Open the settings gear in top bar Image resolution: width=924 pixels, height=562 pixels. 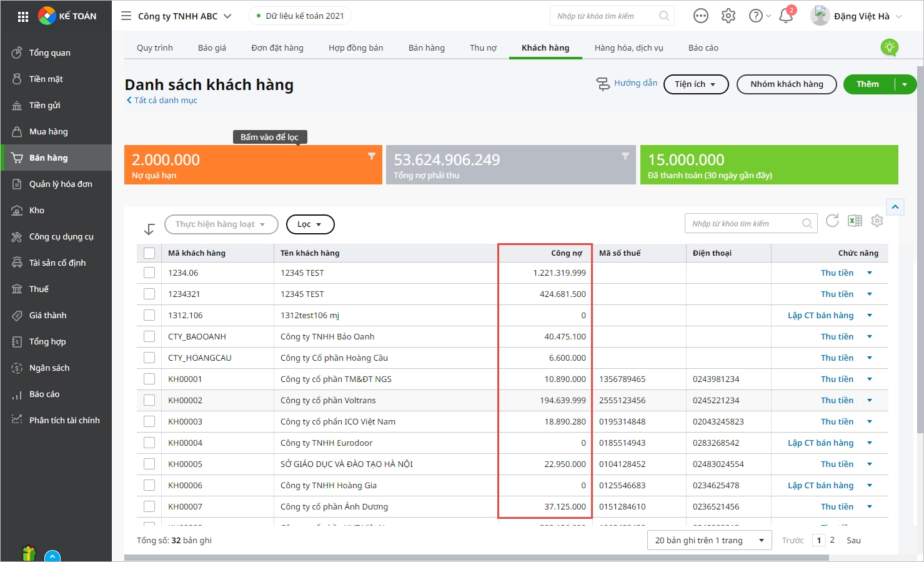pos(728,16)
